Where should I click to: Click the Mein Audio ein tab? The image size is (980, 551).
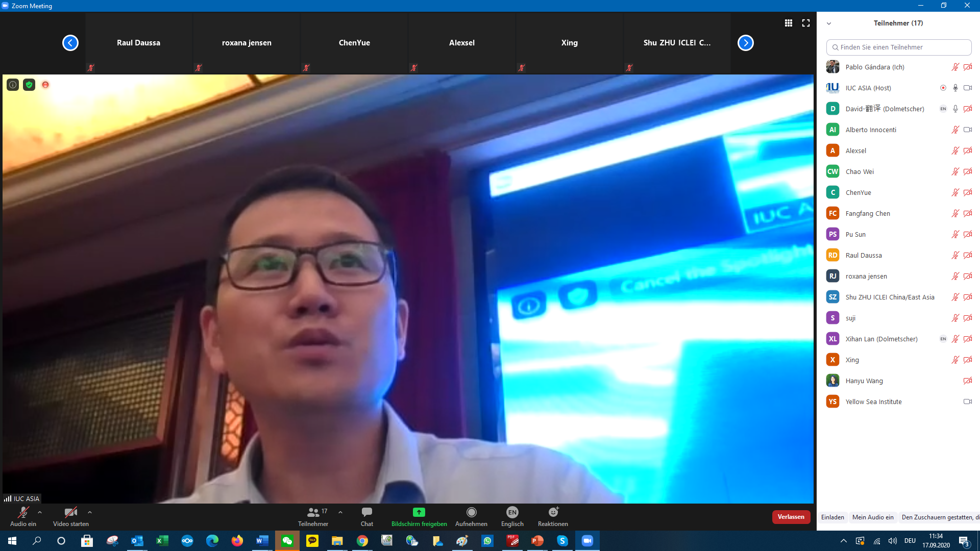873,517
